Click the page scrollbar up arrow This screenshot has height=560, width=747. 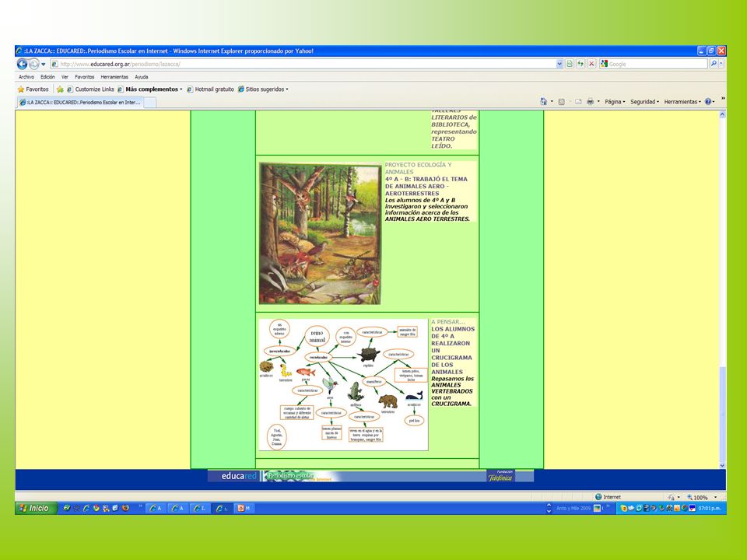(x=722, y=114)
